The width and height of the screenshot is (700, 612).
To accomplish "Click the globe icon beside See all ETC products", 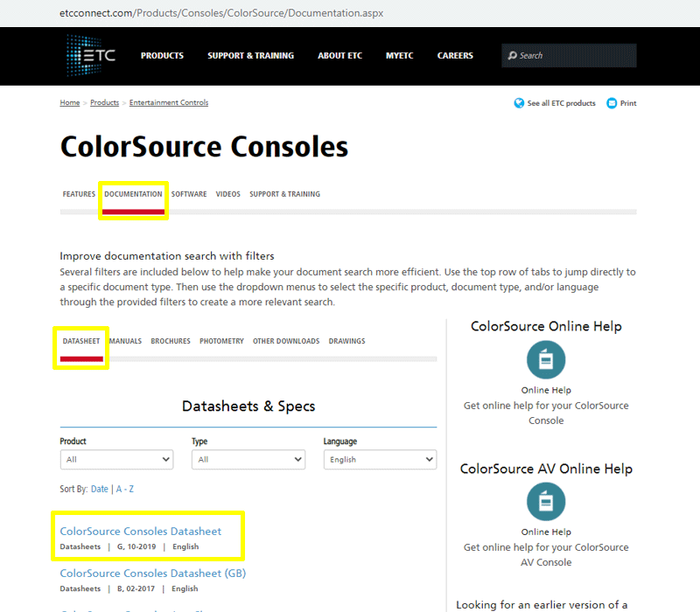I will click(519, 103).
